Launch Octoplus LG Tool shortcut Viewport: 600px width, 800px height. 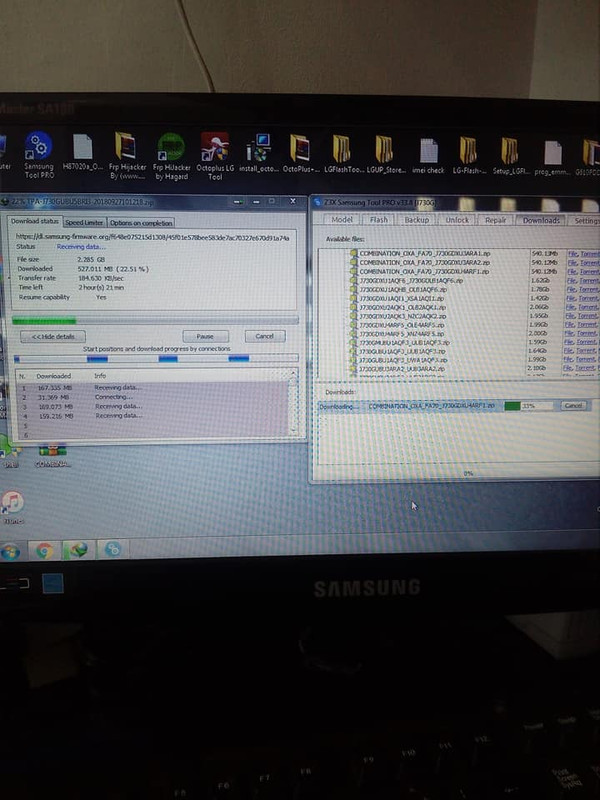tap(215, 156)
